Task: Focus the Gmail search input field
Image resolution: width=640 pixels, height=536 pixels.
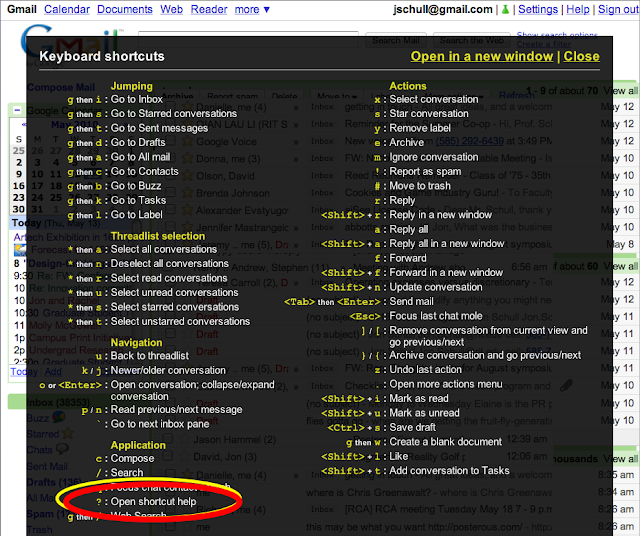Action: [x=248, y=39]
